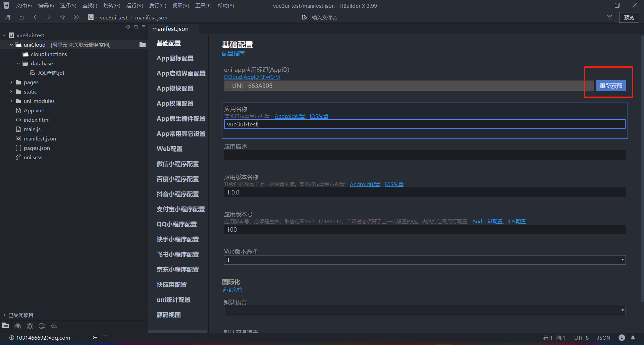Click the 应用描述 input field
The image size is (644, 345).
425,155
